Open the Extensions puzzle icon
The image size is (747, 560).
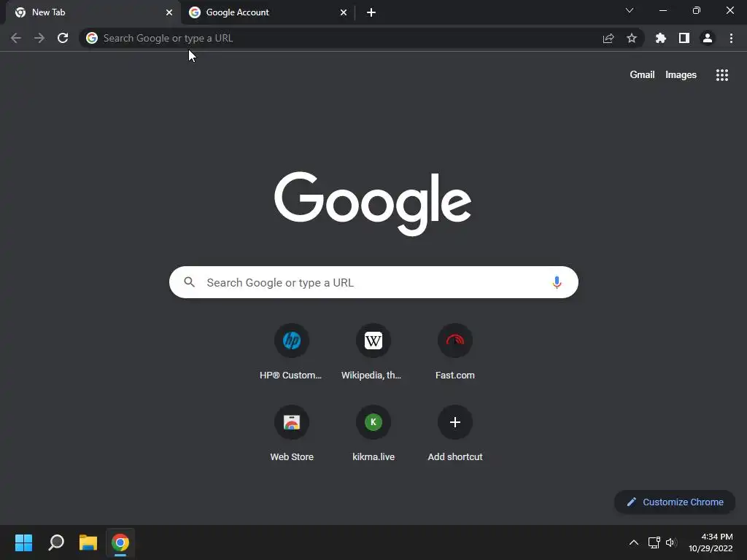661,38
